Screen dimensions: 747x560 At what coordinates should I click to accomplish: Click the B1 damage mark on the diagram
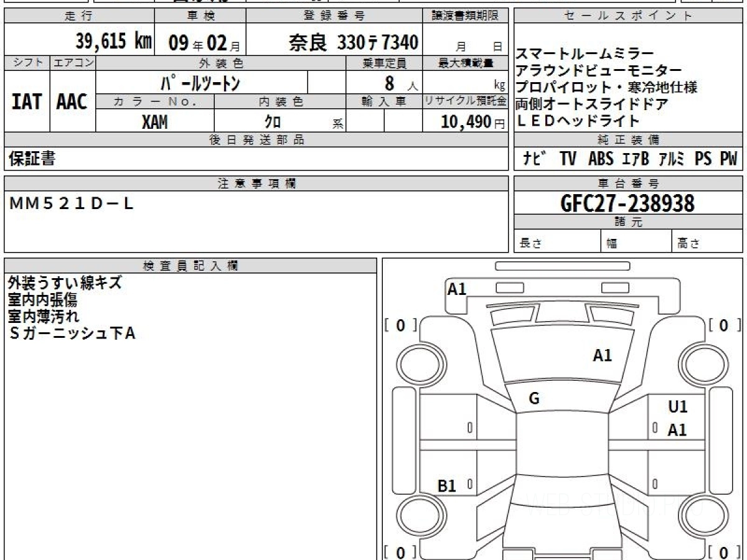pos(447,486)
